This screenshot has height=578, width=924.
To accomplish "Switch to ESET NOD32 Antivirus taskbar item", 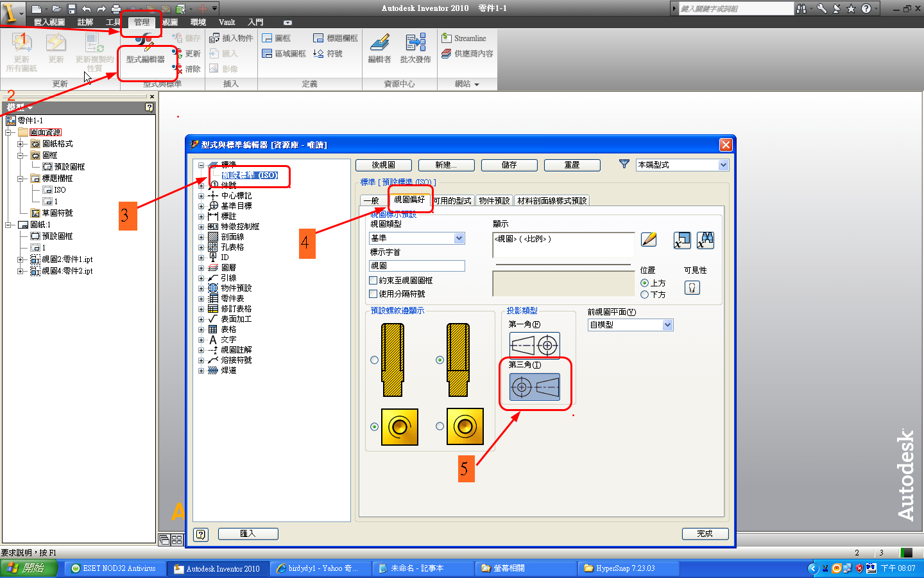I will point(114,568).
